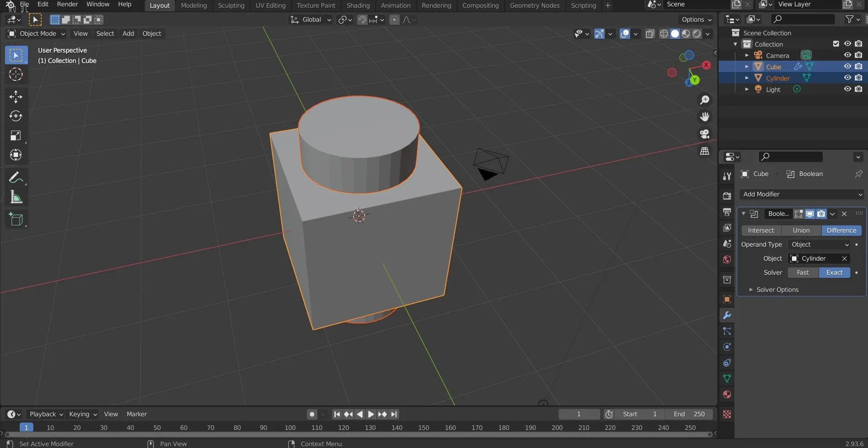Switch viewport to wireframe shading mode
The image size is (868, 448).
(664, 34)
